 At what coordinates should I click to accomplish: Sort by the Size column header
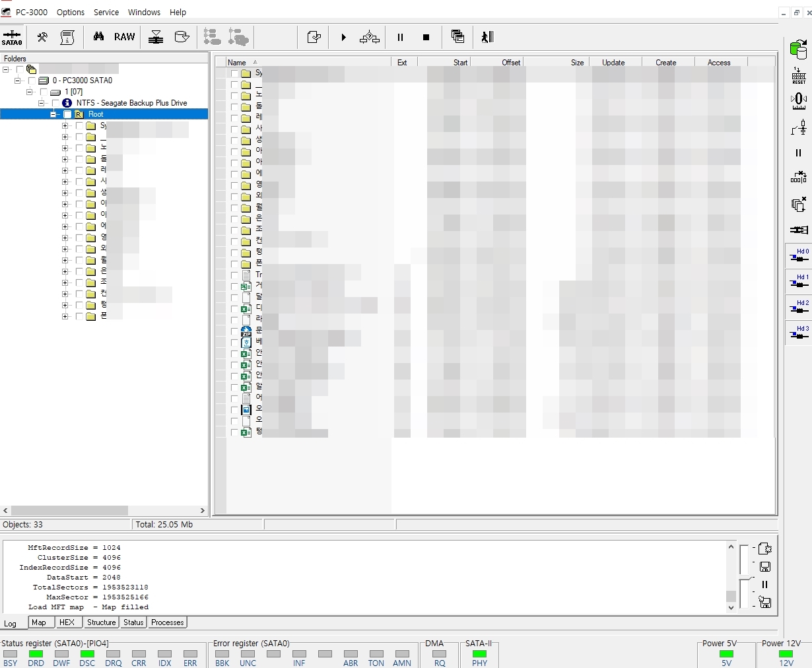coord(556,62)
